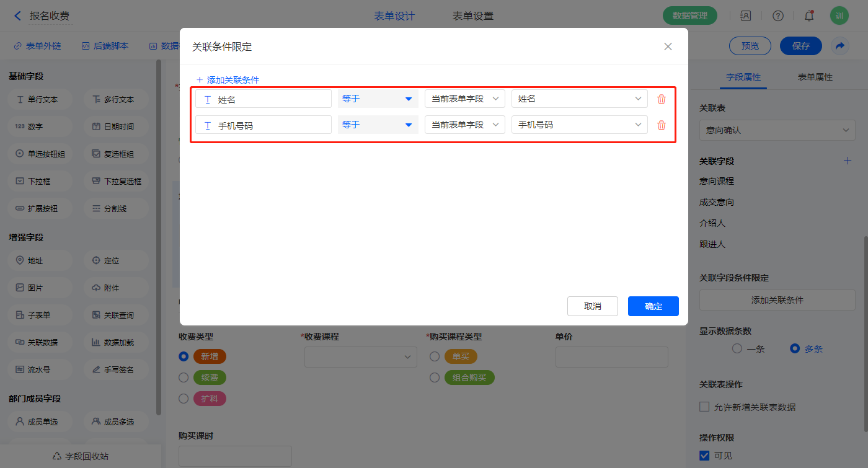Viewport: 868px width, 468px height.
Task: Select the 多条 radio option
Action: (x=795, y=348)
